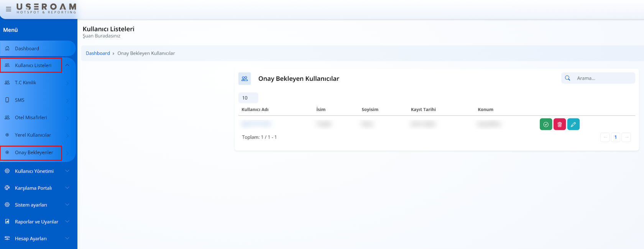Image resolution: width=644 pixels, height=249 pixels.
Task: Click the Dashboard breadcrumb link
Action: click(x=98, y=53)
